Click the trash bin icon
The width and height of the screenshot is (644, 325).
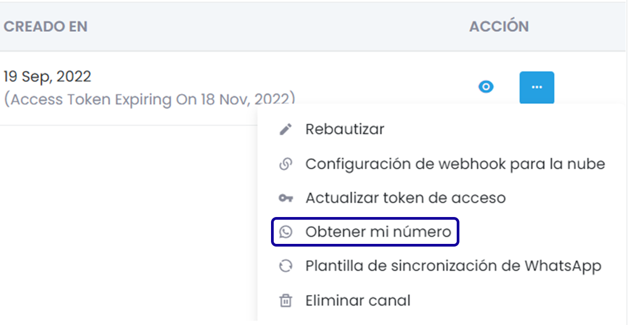point(286,300)
